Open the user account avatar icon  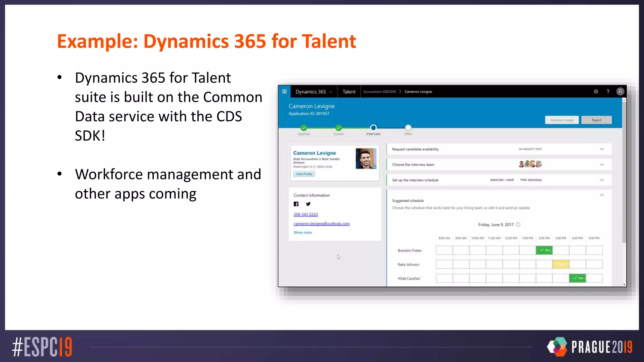tap(620, 91)
